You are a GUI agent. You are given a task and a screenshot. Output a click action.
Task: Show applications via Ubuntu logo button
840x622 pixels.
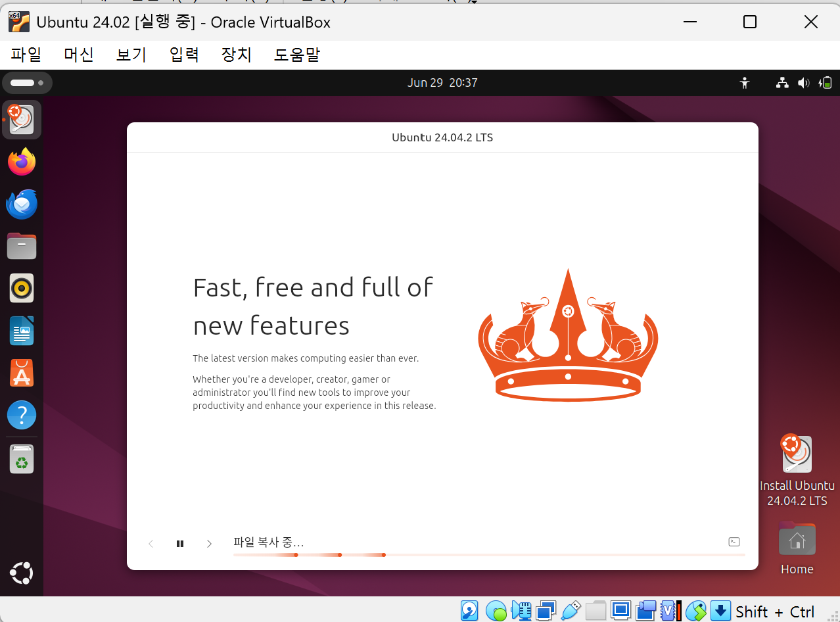(x=22, y=573)
